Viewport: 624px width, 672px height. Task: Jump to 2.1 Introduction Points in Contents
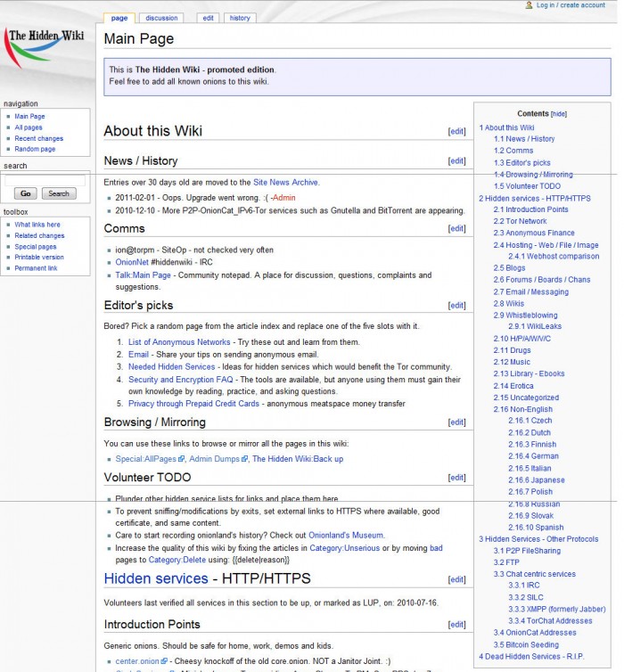[x=530, y=209]
